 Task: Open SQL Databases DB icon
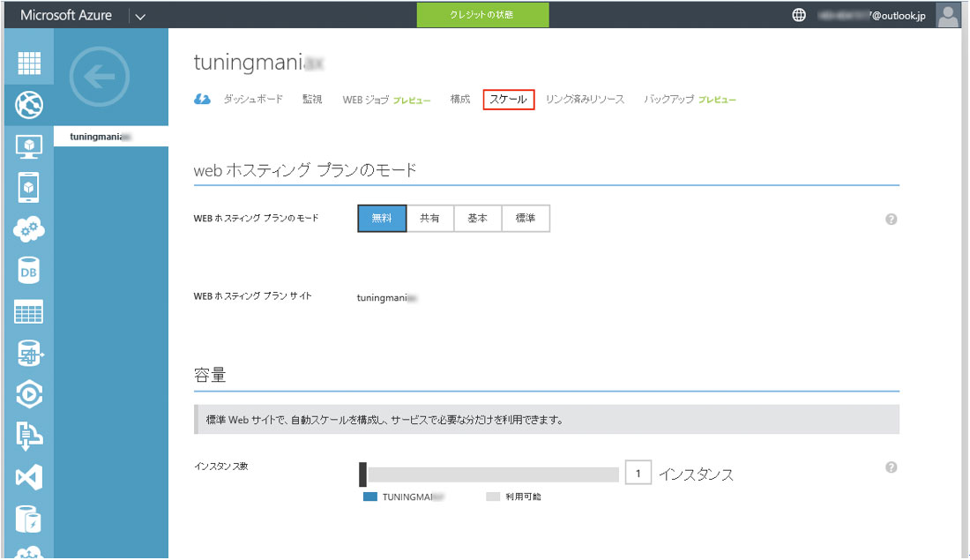tap(29, 271)
